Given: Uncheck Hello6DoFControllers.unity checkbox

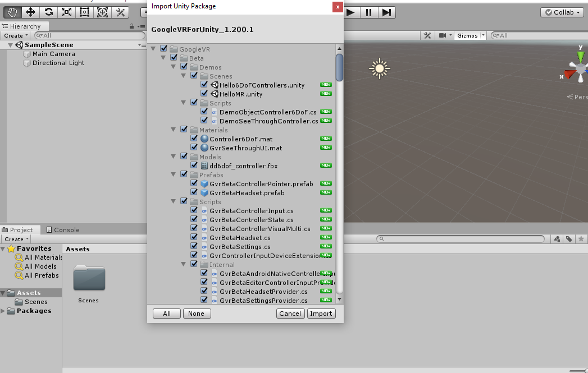Looking at the screenshot, I should click(x=204, y=84).
